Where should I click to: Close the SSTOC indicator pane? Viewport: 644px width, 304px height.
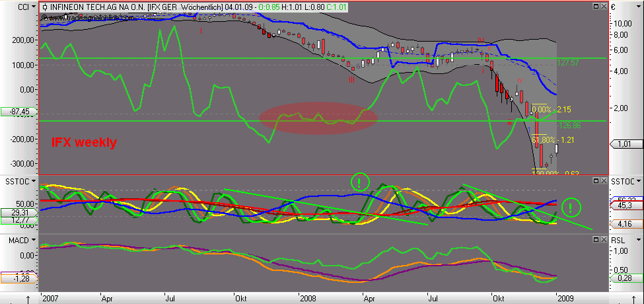[603, 181]
